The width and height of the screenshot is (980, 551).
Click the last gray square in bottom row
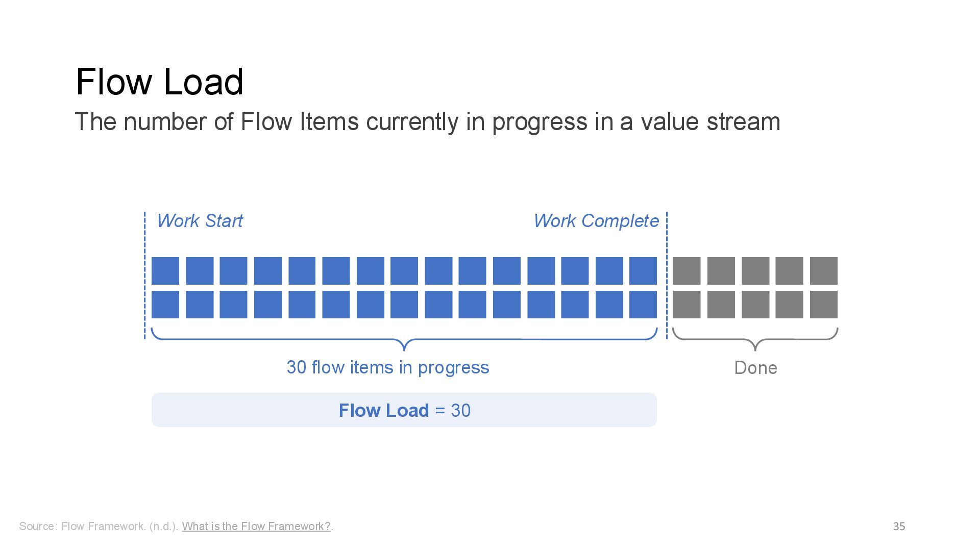coord(823,305)
